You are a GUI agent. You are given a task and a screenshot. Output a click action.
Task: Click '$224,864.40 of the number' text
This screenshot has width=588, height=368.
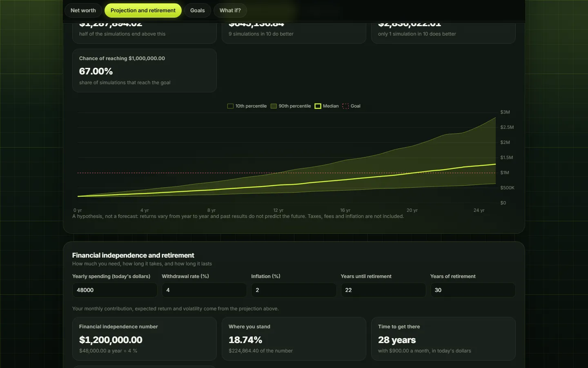click(x=261, y=351)
